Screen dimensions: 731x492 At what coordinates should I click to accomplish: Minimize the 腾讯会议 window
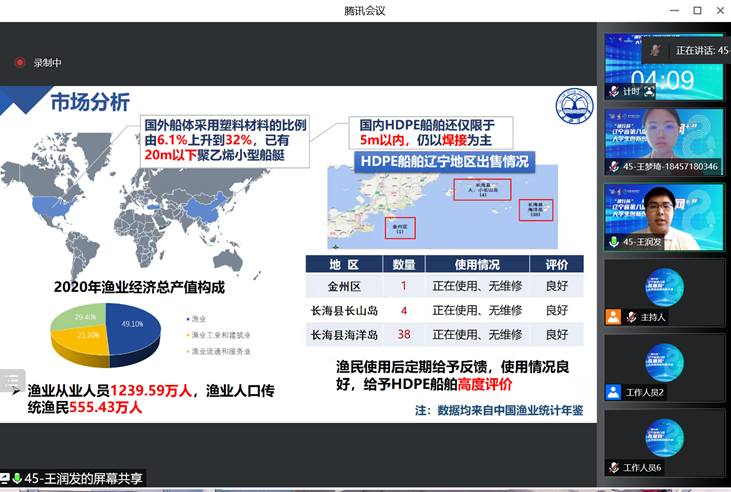tap(674, 10)
